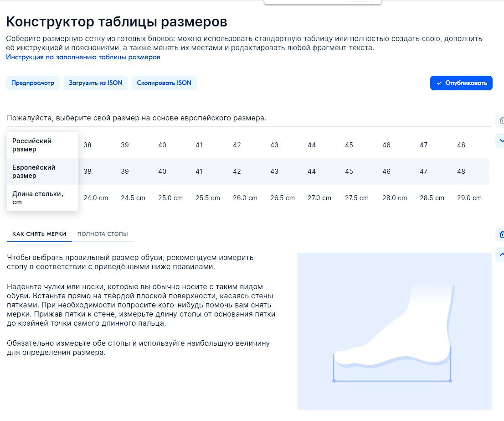The height and width of the screenshot is (421, 504).
Task: Select insole length cell 28.0 cm
Action: click(395, 198)
